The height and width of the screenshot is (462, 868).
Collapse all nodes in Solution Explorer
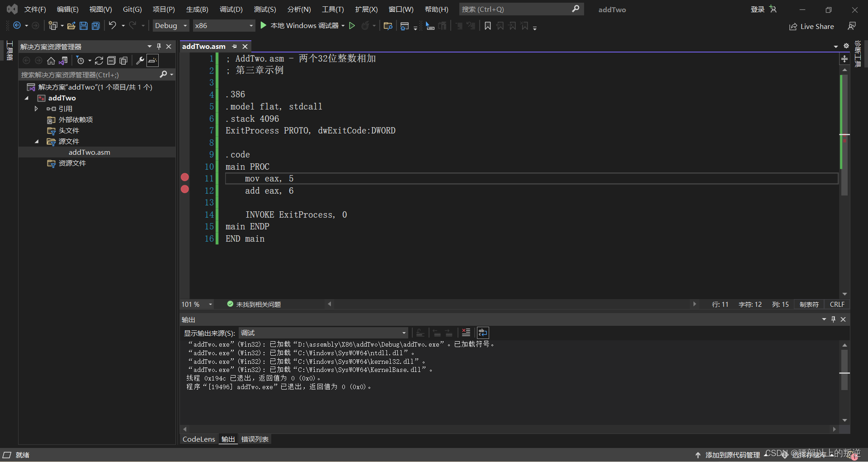111,61
